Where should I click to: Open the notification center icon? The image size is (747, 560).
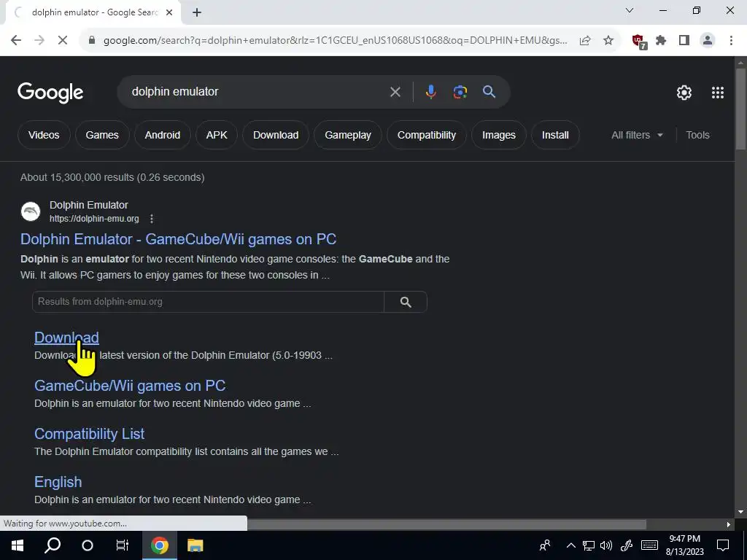pyautogui.click(x=723, y=545)
